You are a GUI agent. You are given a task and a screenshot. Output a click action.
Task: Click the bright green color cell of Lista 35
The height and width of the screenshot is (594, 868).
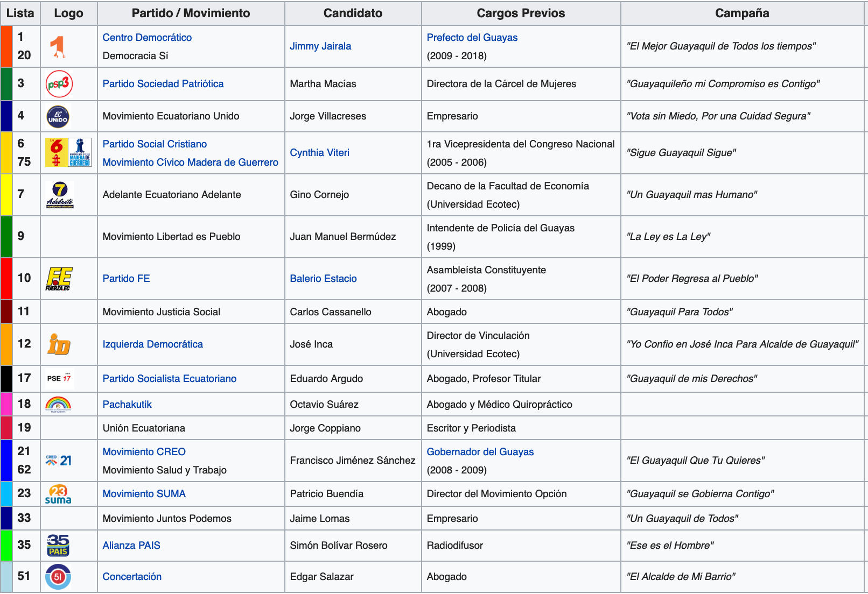click(6, 546)
